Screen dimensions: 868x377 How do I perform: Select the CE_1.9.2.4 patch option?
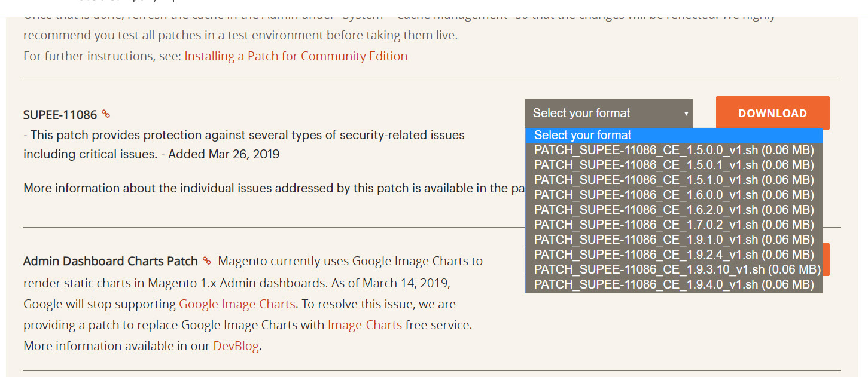(674, 255)
